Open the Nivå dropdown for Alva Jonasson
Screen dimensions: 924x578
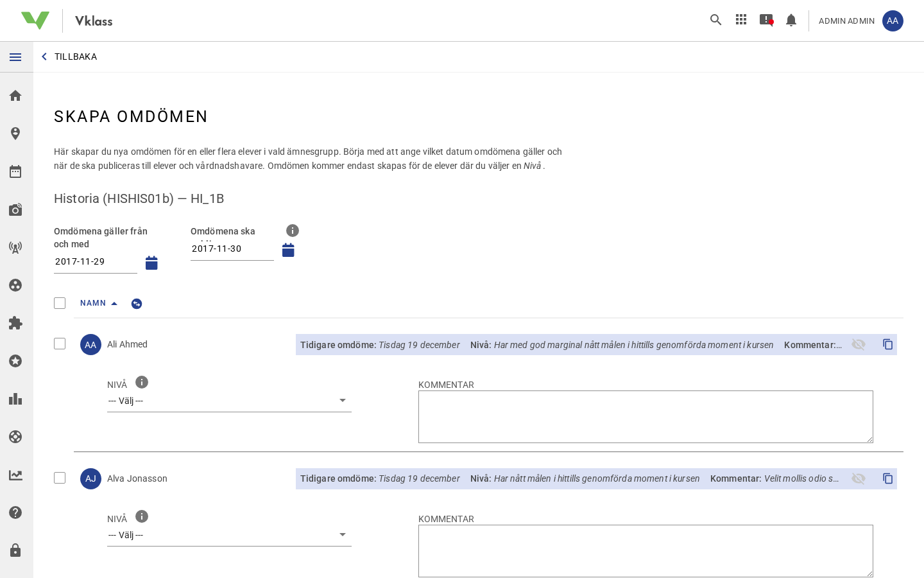[x=229, y=535]
